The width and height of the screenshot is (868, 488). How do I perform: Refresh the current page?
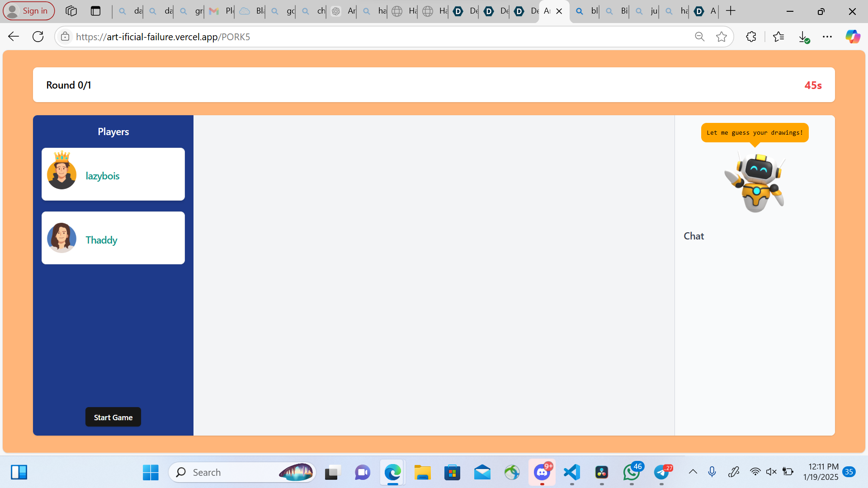pyautogui.click(x=38, y=37)
